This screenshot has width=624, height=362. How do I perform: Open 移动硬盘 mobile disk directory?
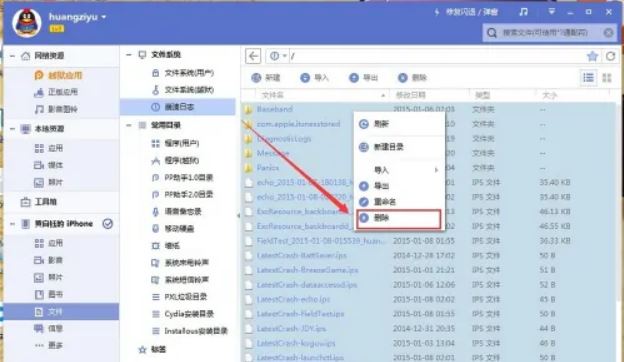click(x=173, y=229)
